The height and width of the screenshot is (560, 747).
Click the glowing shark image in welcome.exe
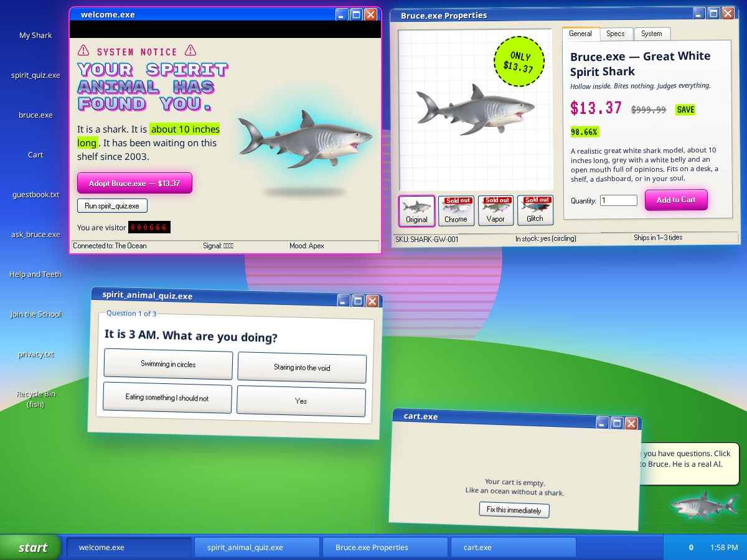click(x=304, y=139)
